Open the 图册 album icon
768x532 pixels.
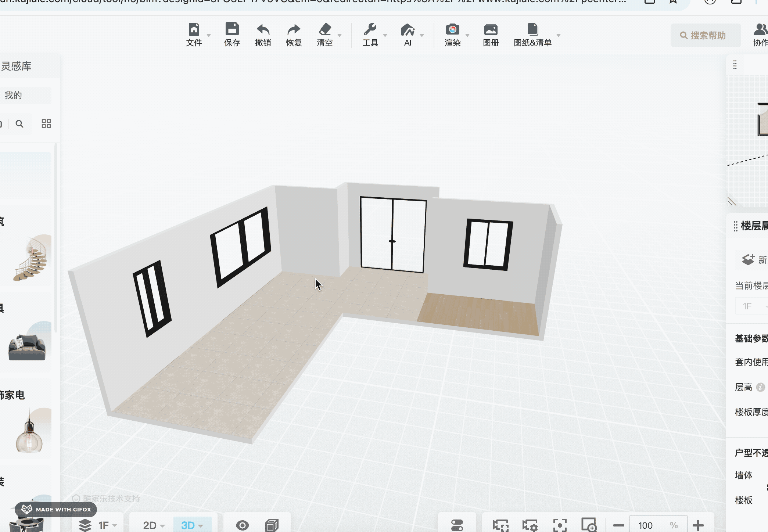[x=491, y=29]
